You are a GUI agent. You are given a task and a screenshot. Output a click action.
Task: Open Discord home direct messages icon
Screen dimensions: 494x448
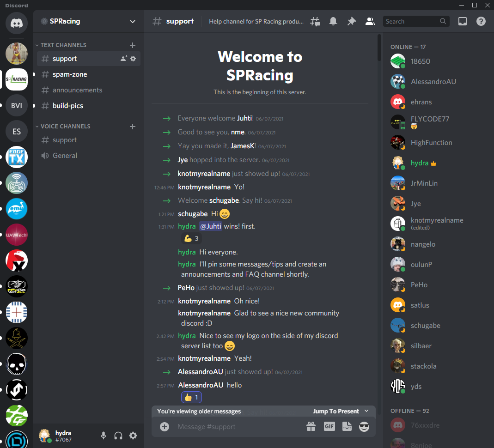click(16, 23)
